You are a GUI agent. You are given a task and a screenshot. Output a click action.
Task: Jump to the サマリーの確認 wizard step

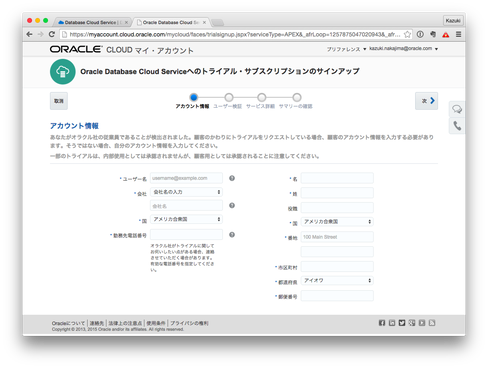coord(296,101)
